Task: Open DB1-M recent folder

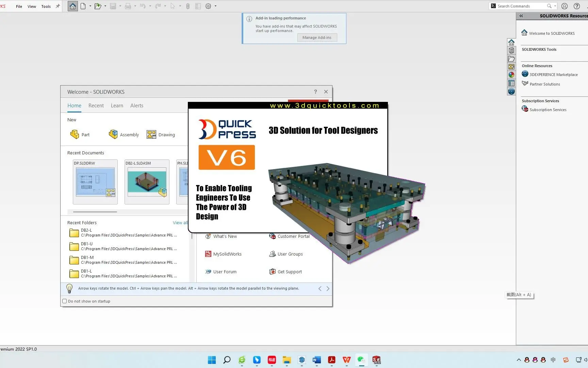Action: 123,260
